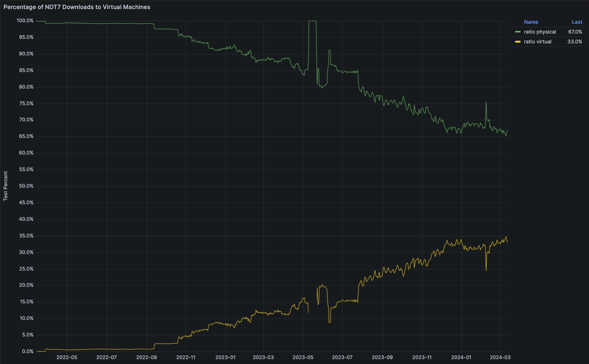Toggle visibility of the ratio virtual series

(x=537, y=41)
